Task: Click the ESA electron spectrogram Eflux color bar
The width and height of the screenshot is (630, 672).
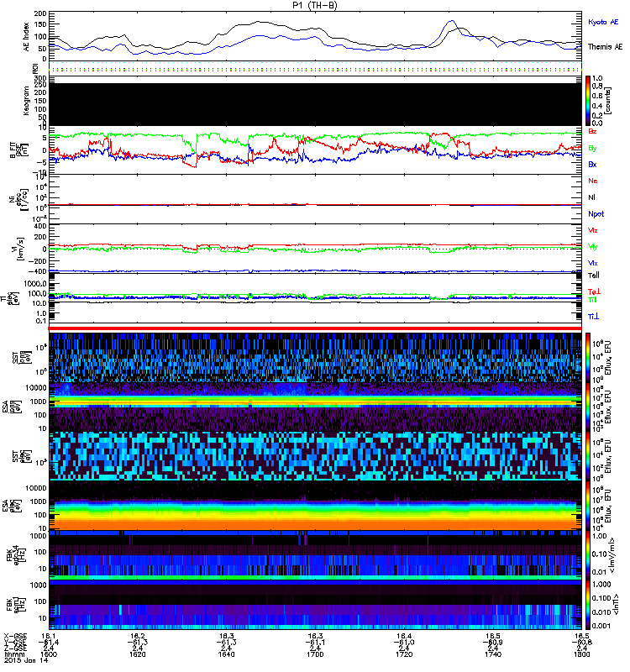Action: [588, 506]
